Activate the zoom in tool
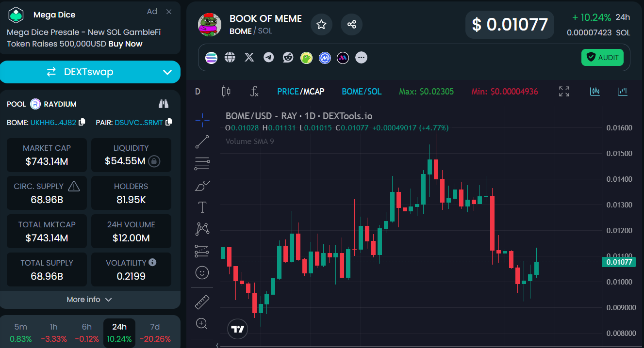 click(202, 323)
